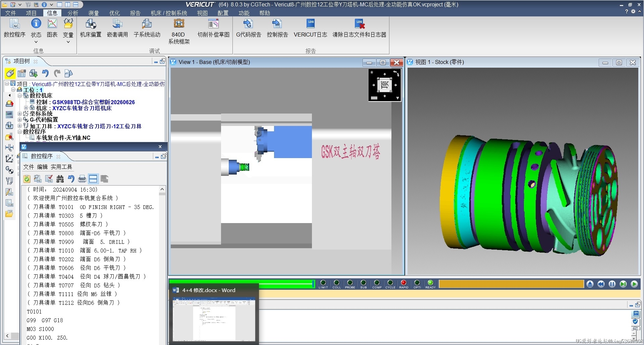Click the green check clipboard icon in NC program toolbar

tap(27, 179)
